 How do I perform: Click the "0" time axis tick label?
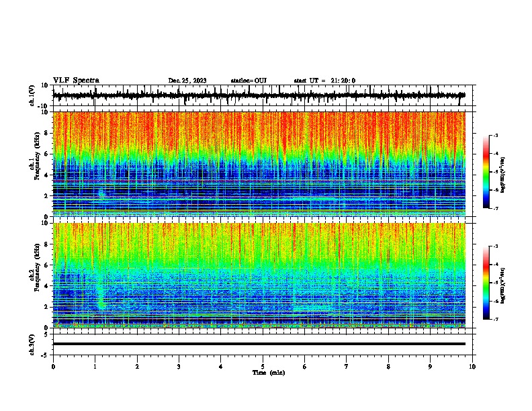pyautogui.click(x=53, y=367)
